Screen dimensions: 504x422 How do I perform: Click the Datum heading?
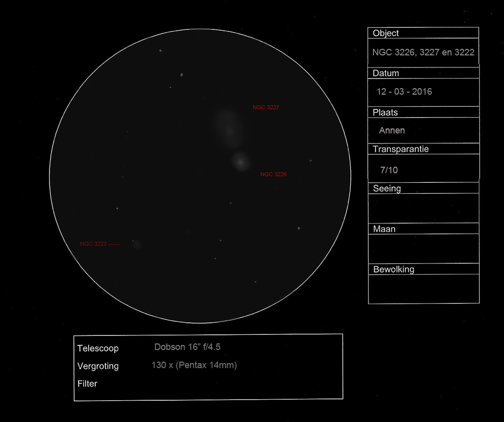(386, 73)
